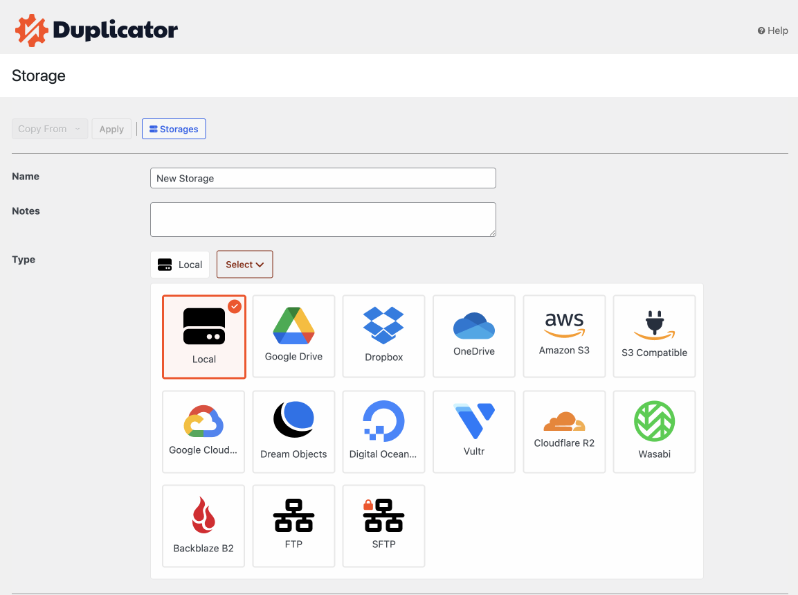Pick the Cloudflare R2 storage card
The width and height of the screenshot is (798, 595).
pos(564,432)
